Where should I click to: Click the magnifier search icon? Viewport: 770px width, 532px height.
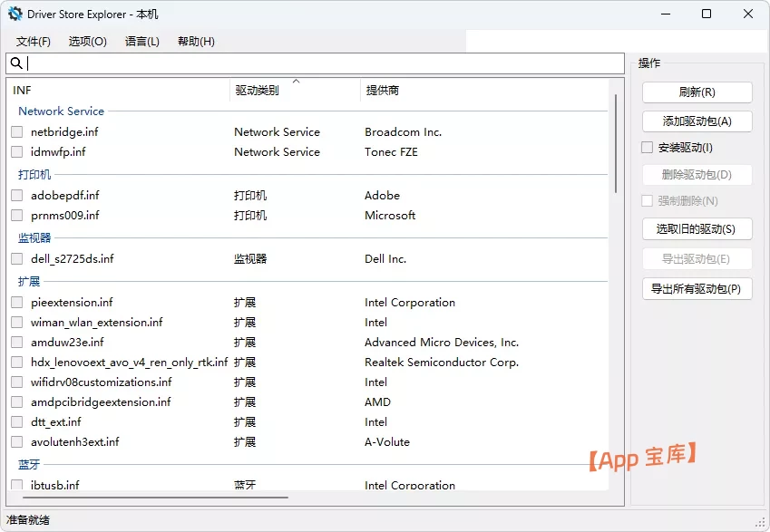(x=16, y=63)
